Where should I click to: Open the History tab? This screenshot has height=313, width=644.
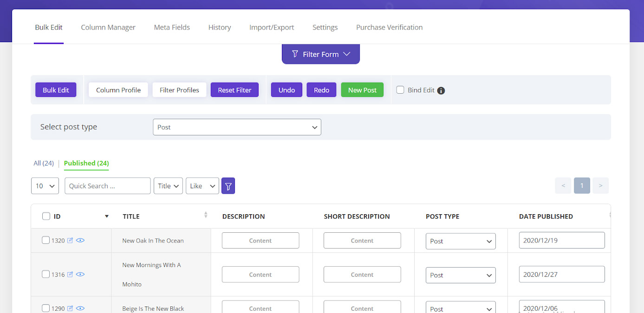coord(220,27)
